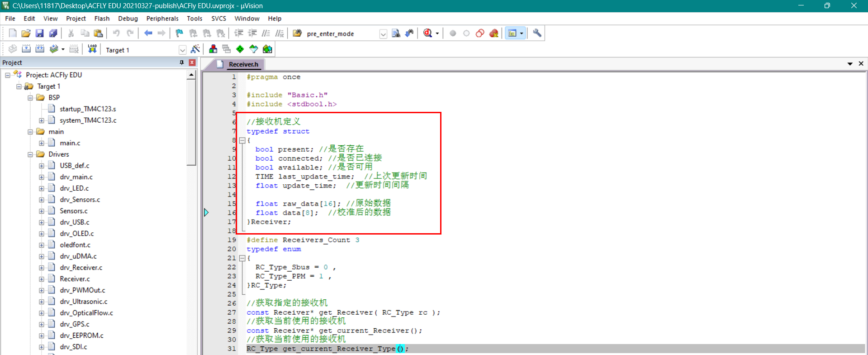
Task: Click into the pre_enter_mode find field
Action: tap(342, 34)
